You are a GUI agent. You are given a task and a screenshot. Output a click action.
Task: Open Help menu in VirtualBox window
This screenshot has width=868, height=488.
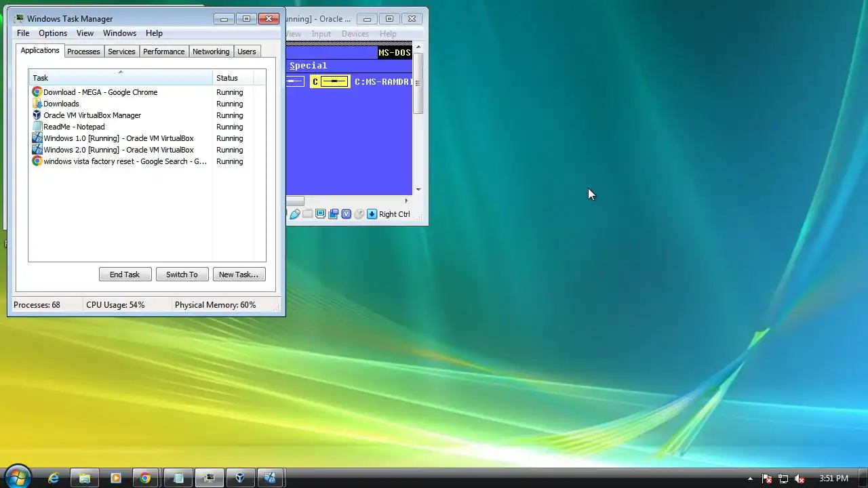pyautogui.click(x=388, y=34)
